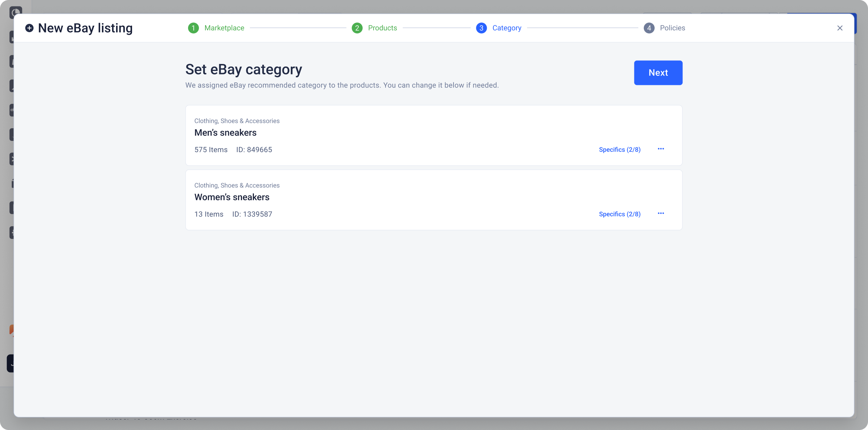This screenshot has width=868, height=430.
Task: Click the step 4 number circle
Action: pyautogui.click(x=649, y=28)
